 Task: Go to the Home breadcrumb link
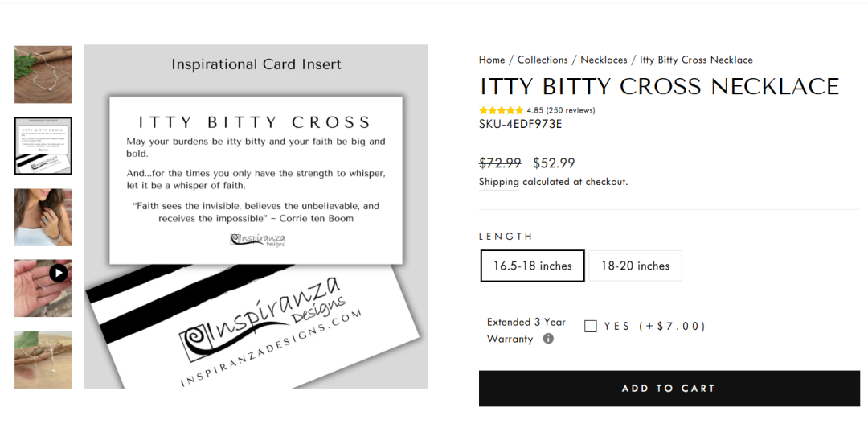click(x=492, y=60)
